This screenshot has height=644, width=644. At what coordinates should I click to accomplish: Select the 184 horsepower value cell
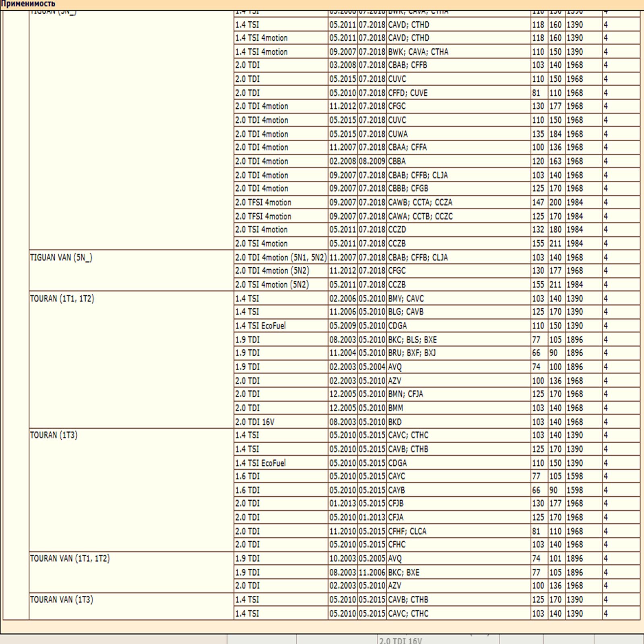click(555, 134)
